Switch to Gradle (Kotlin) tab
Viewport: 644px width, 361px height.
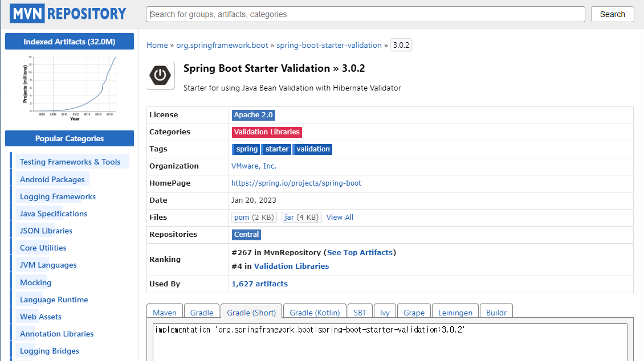pos(315,312)
